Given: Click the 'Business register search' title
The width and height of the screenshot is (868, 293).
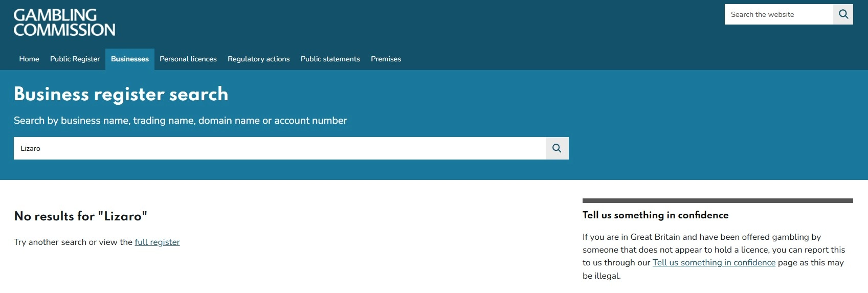Looking at the screenshot, I should click(121, 94).
